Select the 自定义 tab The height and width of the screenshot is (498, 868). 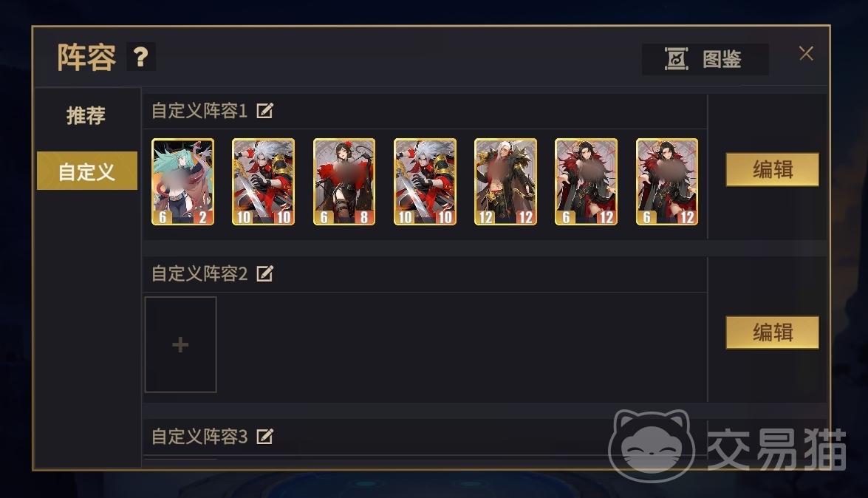(87, 171)
